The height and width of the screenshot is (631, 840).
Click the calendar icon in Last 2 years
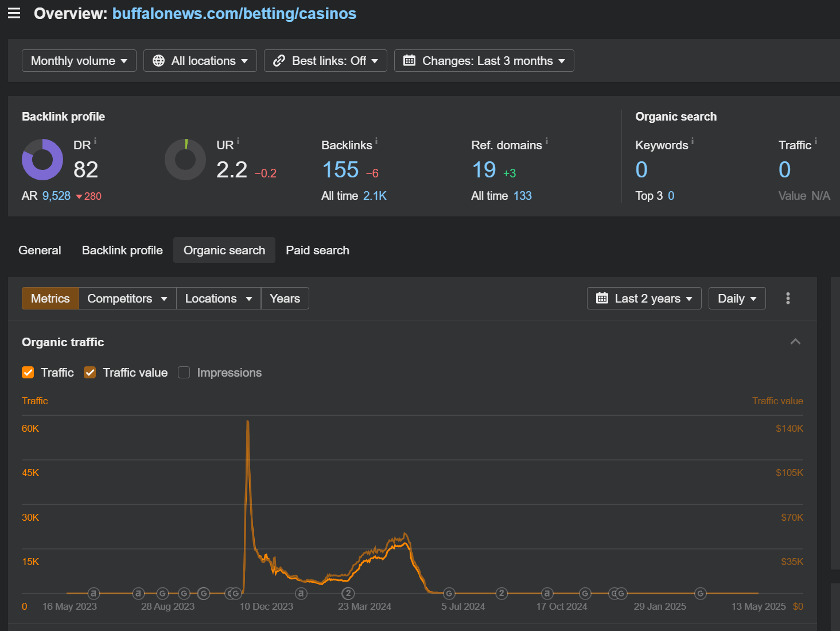[x=602, y=298]
